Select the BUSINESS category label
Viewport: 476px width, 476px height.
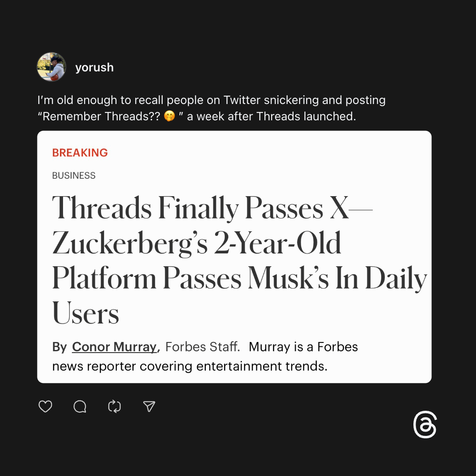[74, 175]
